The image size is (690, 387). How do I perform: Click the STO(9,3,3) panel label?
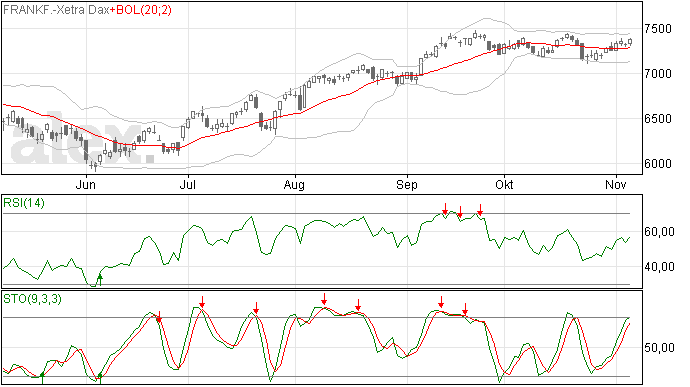click(33, 299)
